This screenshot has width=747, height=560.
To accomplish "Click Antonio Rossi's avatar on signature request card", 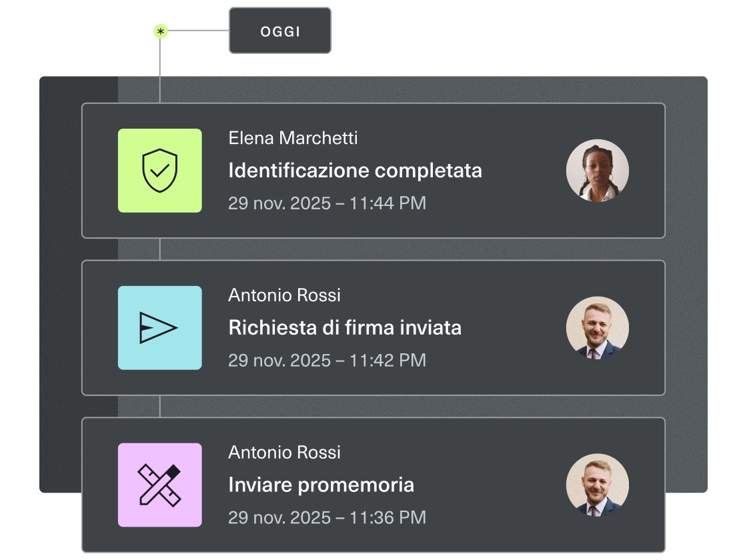I will 598,328.
